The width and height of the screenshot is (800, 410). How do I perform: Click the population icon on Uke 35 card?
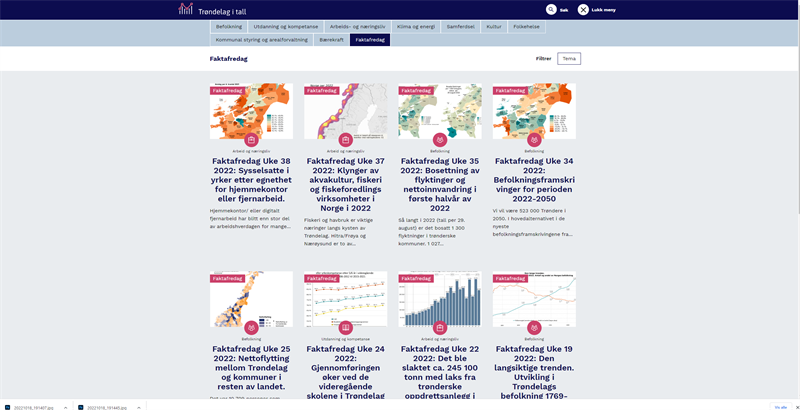tap(439, 139)
